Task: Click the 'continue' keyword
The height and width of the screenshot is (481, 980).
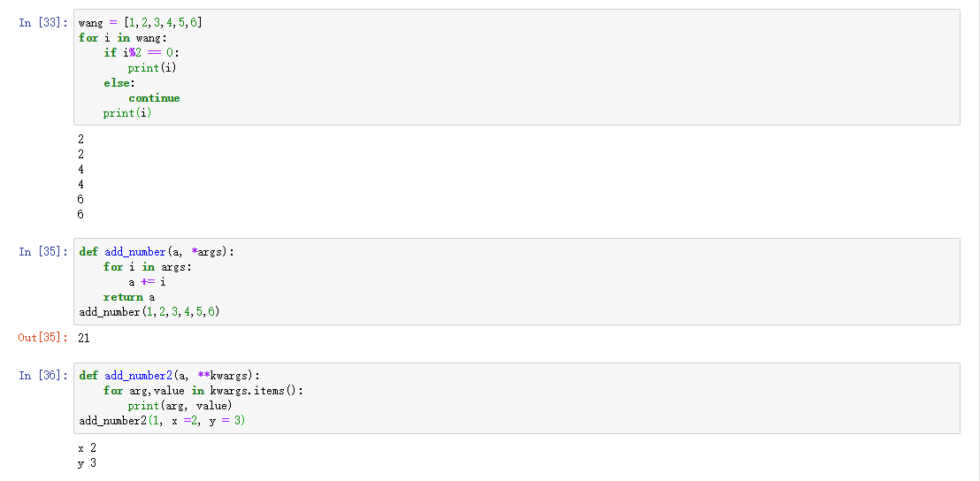Action: [x=154, y=98]
